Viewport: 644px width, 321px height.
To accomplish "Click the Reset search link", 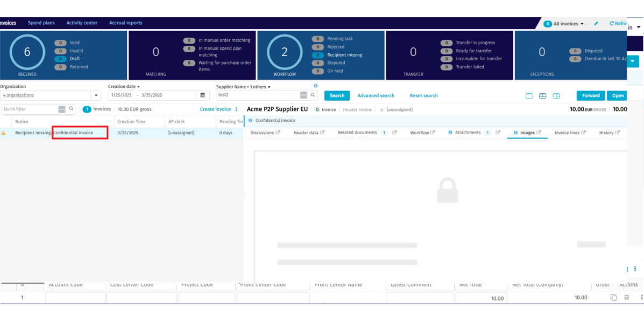I will click(423, 95).
